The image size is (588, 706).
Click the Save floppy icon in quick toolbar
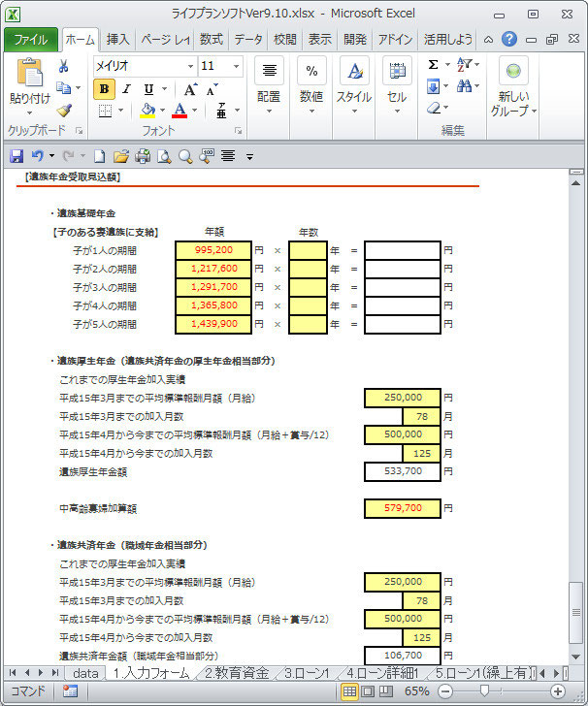click(16, 156)
